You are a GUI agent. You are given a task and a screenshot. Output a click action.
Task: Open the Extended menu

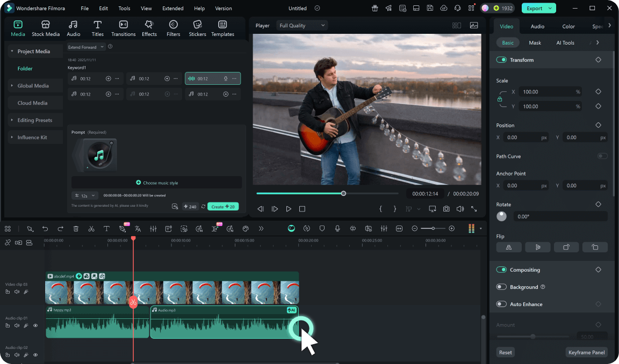[x=172, y=9]
